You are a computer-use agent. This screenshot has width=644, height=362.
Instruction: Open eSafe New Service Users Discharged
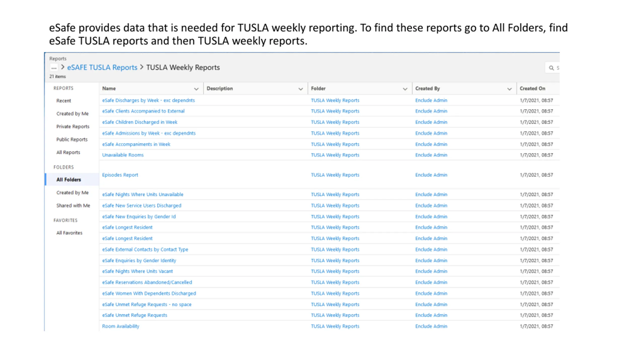142,206
